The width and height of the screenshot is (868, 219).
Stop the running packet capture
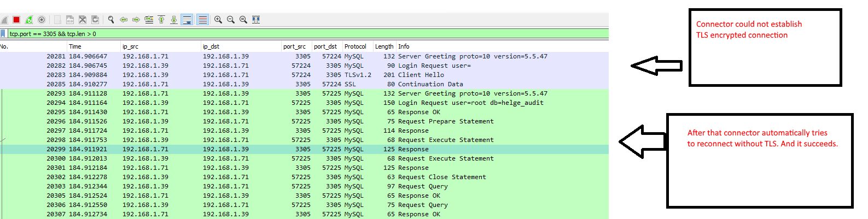16,20
